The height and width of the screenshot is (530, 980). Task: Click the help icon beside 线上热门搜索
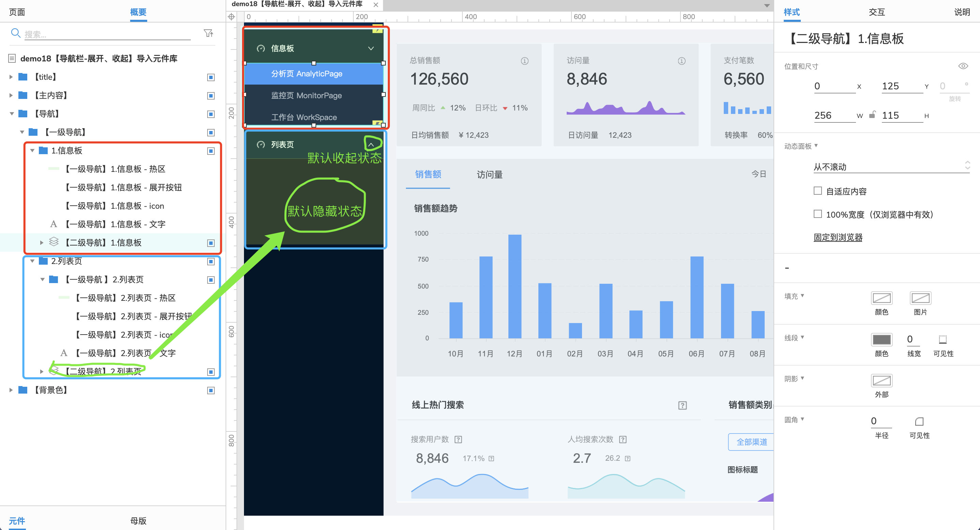683,405
